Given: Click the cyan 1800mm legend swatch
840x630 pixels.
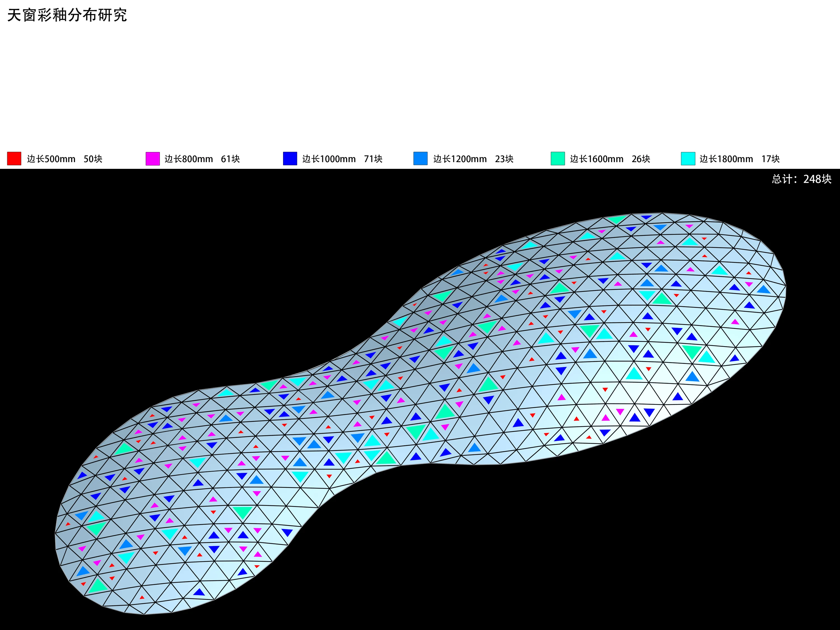Looking at the screenshot, I should coord(688,158).
